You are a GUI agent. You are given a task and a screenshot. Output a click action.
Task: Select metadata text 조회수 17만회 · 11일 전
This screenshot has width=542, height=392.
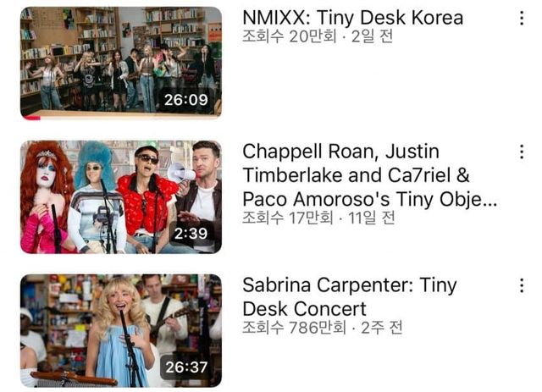318,218
